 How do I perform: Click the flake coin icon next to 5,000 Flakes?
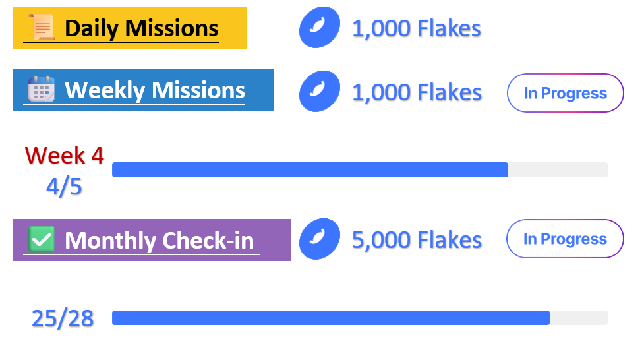pos(320,239)
